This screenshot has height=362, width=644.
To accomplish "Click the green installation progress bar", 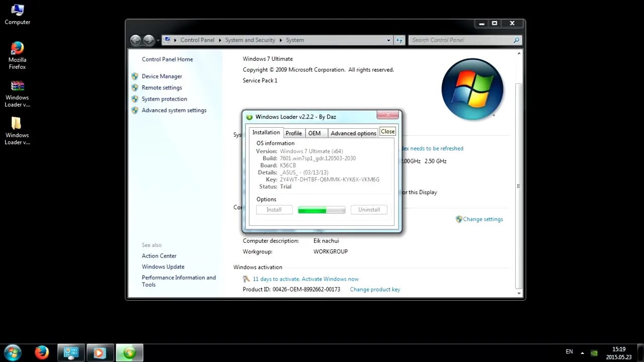I will 321,210.
